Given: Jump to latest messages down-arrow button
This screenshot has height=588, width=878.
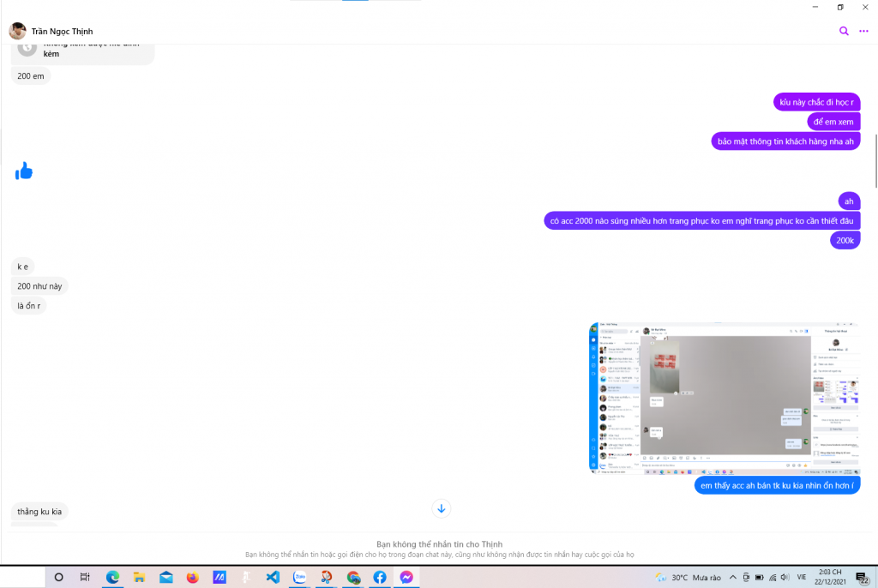Looking at the screenshot, I should pos(442,508).
